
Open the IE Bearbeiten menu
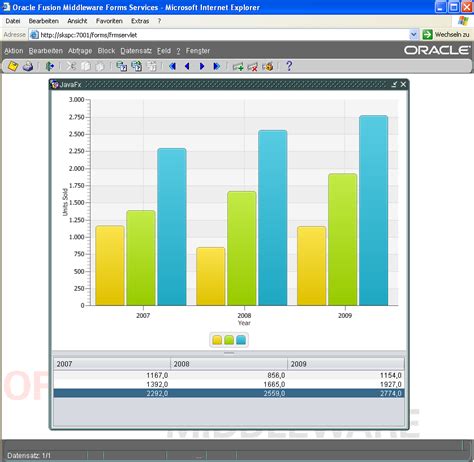point(44,21)
